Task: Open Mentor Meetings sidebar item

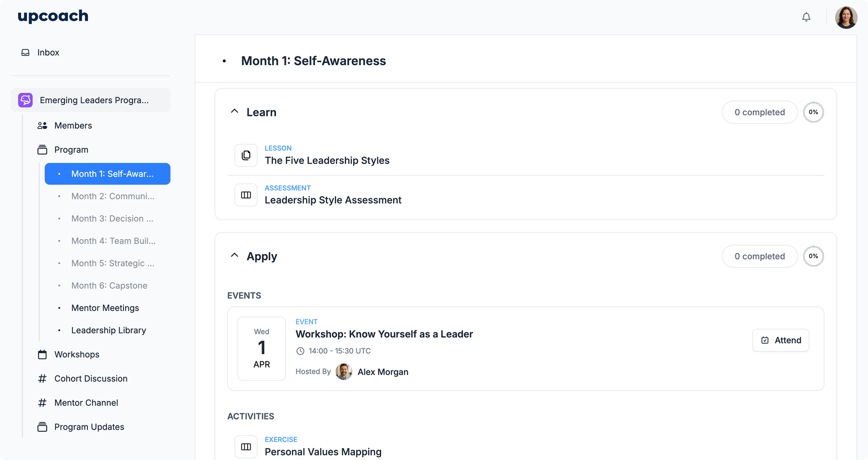Action: click(105, 308)
